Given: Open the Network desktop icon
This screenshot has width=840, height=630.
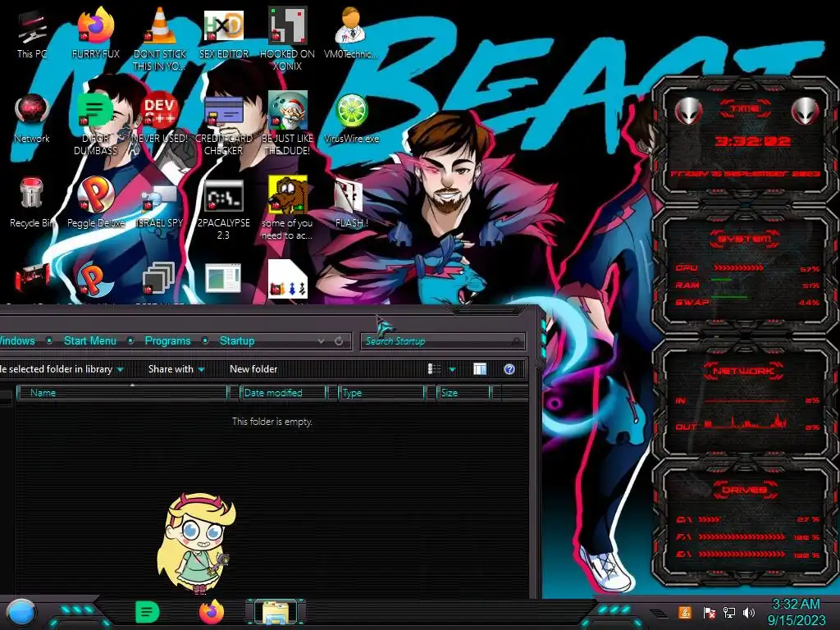Looking at the screenshot, I should point(32,119).
